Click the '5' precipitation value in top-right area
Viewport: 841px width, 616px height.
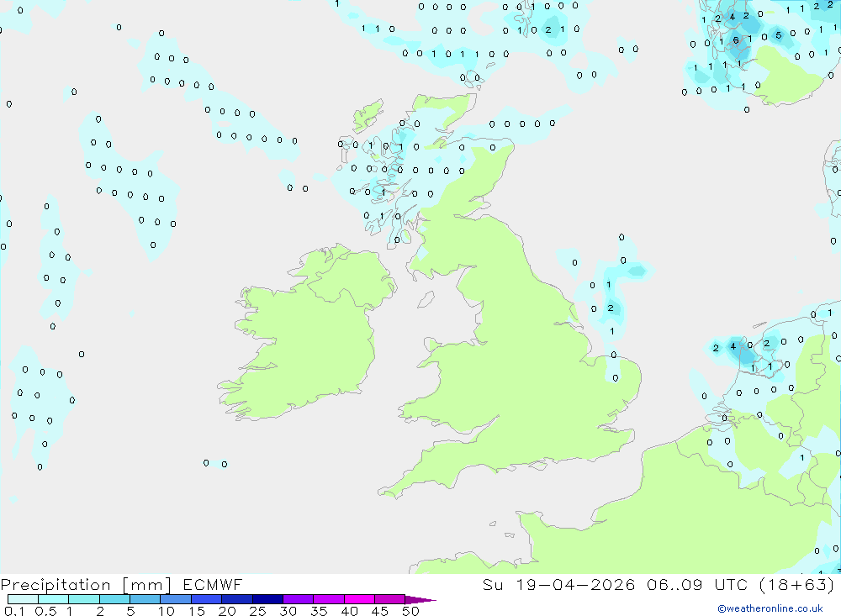pos(779,36)
